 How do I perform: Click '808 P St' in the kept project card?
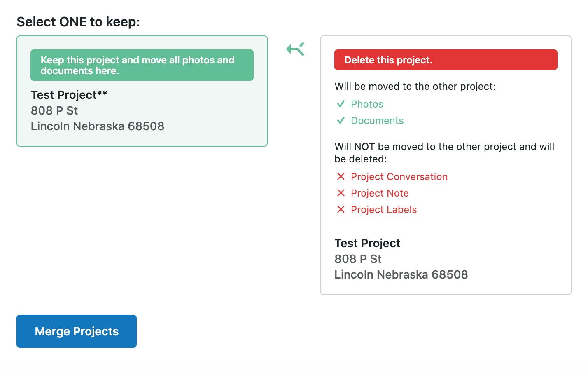[x=54, y=110]
